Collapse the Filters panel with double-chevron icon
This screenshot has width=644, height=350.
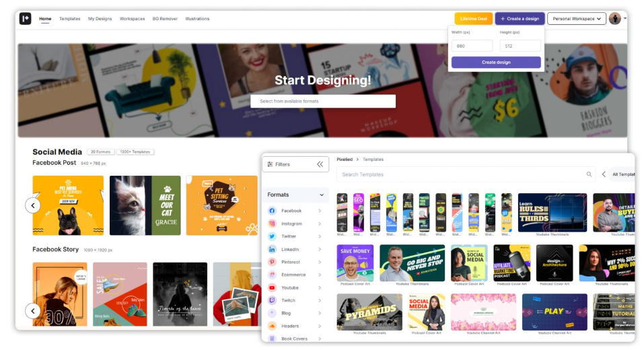coord(320,164)
